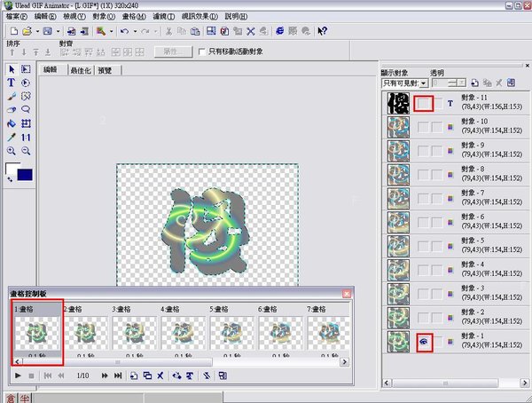Open the dropdown arrow beside the image editor icon
Screen dimensions: 532x403
111,31
